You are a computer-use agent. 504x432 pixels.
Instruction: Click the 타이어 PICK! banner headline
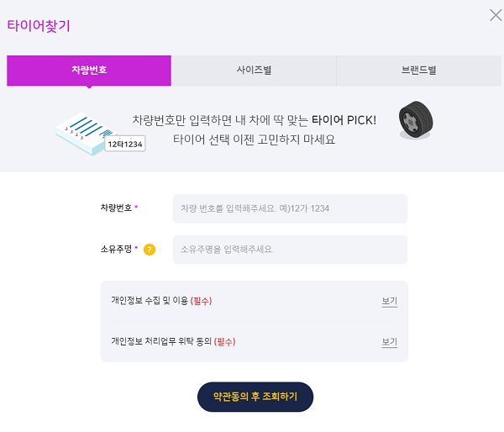tap(254, 120)
